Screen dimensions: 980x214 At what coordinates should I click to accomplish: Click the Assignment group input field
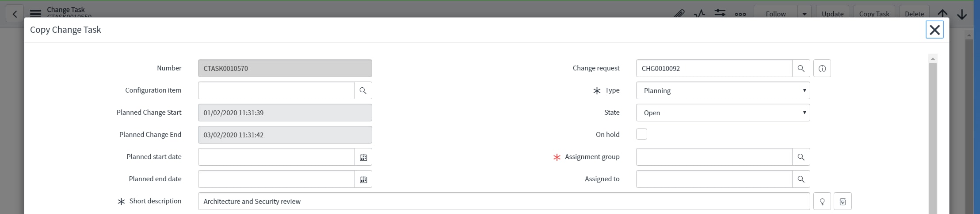[x=714, y=157]
